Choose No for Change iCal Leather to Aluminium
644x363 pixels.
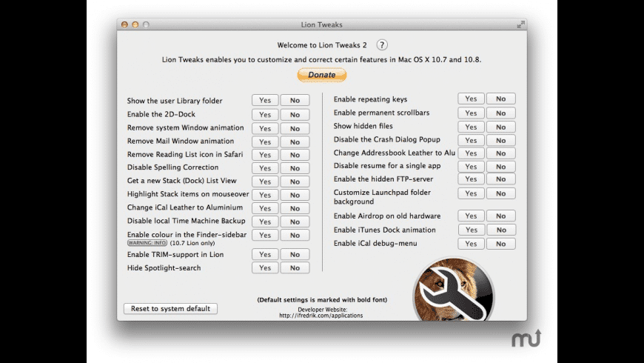click(295, 208)
